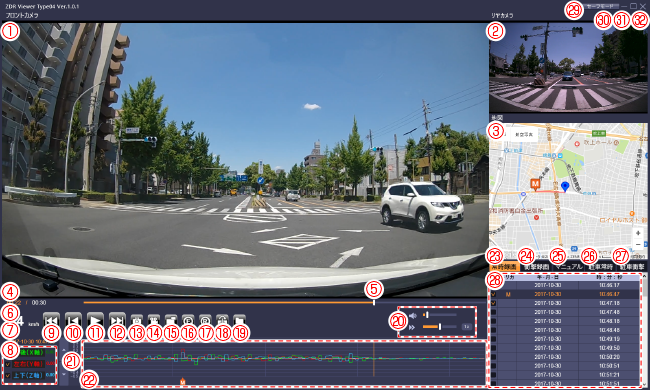Step back one frame

pos(73,320)
